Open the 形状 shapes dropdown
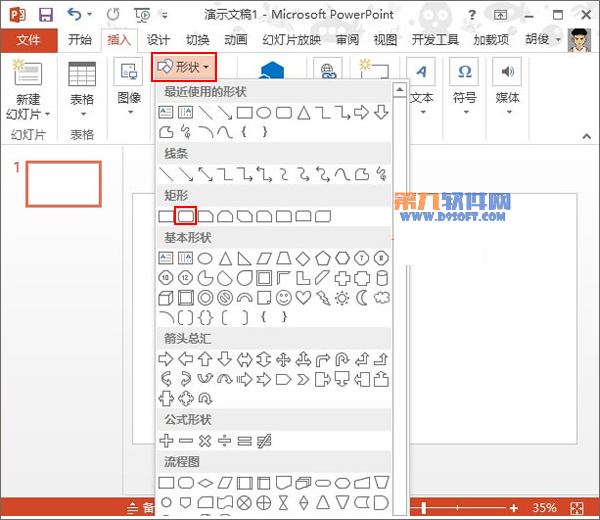 (184, 67)
